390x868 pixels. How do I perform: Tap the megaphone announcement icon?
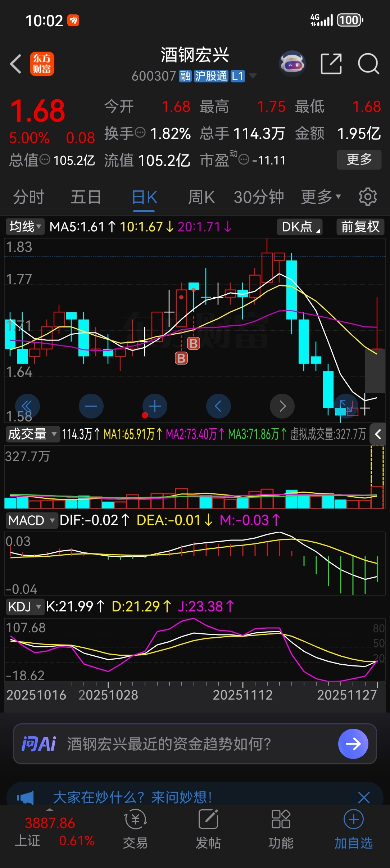26,797
